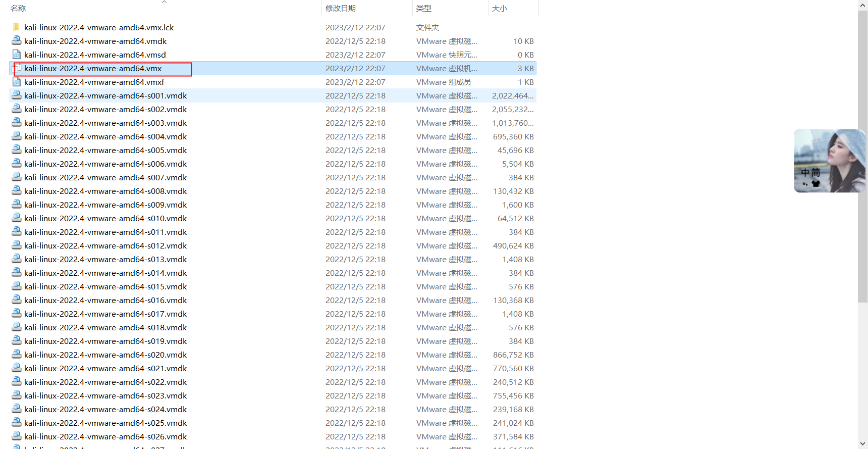The image size is (868, 449).
Task: Toggle the 中 Chinese input mode indicator
Action: 805,172
